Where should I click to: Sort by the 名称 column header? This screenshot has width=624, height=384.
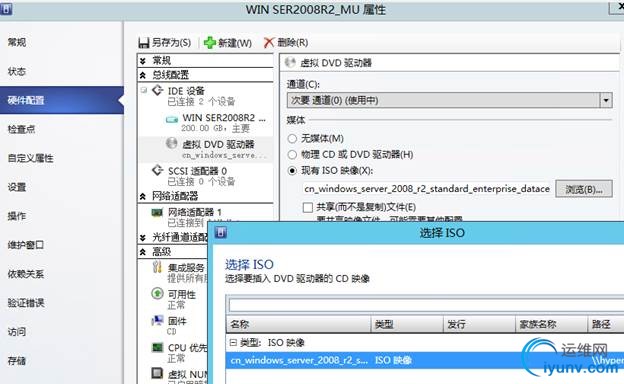pos(298,325)
